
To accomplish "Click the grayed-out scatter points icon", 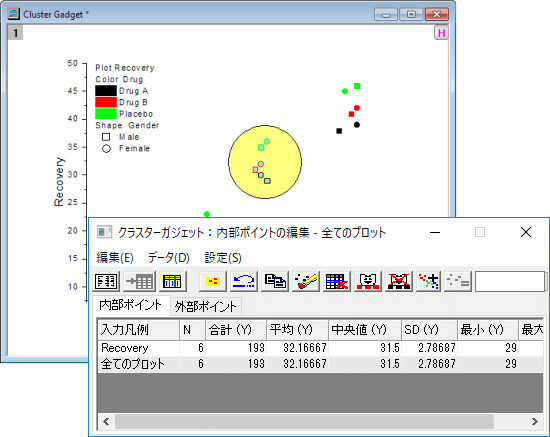I will point(457,281).
